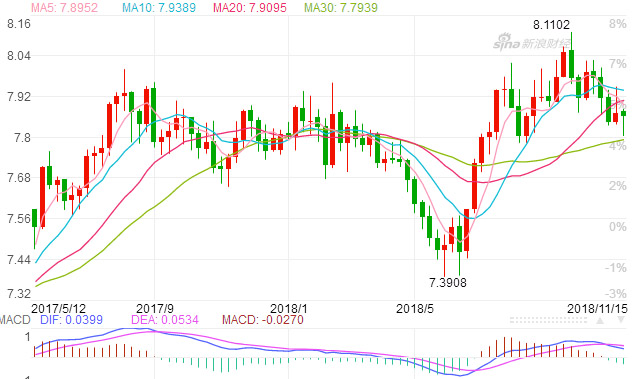Screen dimensions: 641x379
Task: Click the 7.56 price axis label
Action: click(19, 219)
